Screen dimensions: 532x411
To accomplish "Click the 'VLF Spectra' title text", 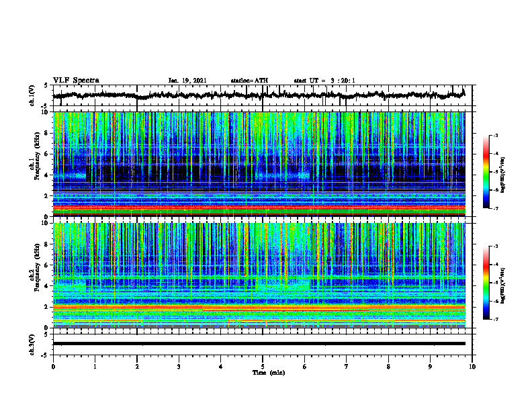I will pos(76,81).
